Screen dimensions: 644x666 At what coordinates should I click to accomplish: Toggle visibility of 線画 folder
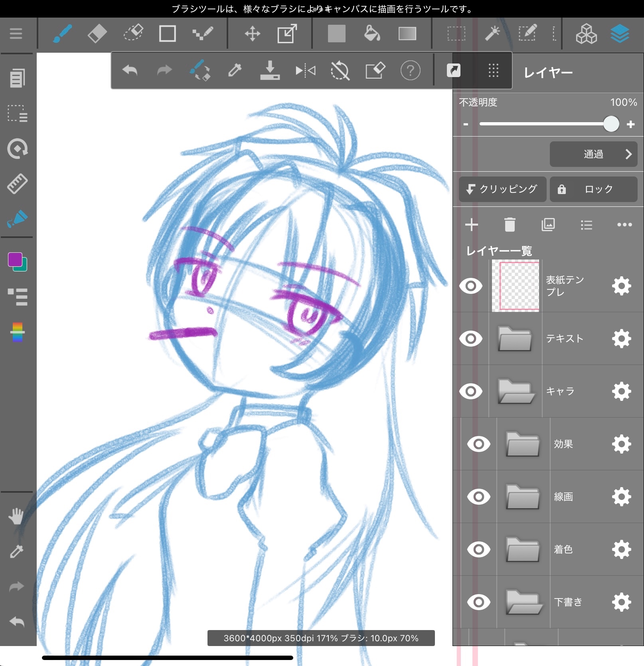(478, 497)
